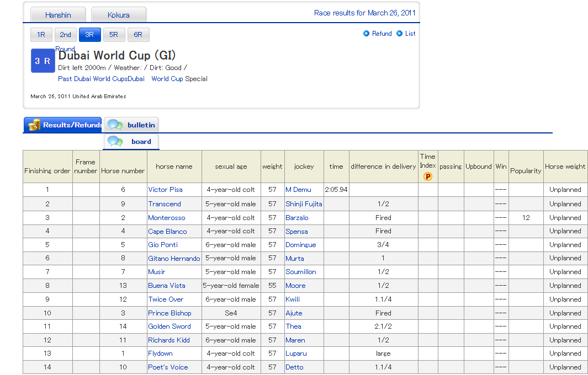This screenshot has height=375, width=588.
Task: Click the 5-year-old female cell
Action: pyautogui.click(x=231, y=286)
